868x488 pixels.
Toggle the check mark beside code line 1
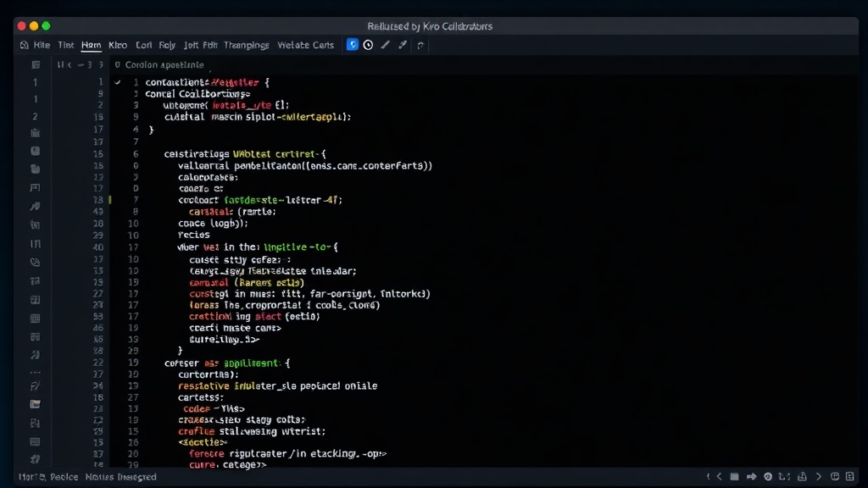coord(117,82)
